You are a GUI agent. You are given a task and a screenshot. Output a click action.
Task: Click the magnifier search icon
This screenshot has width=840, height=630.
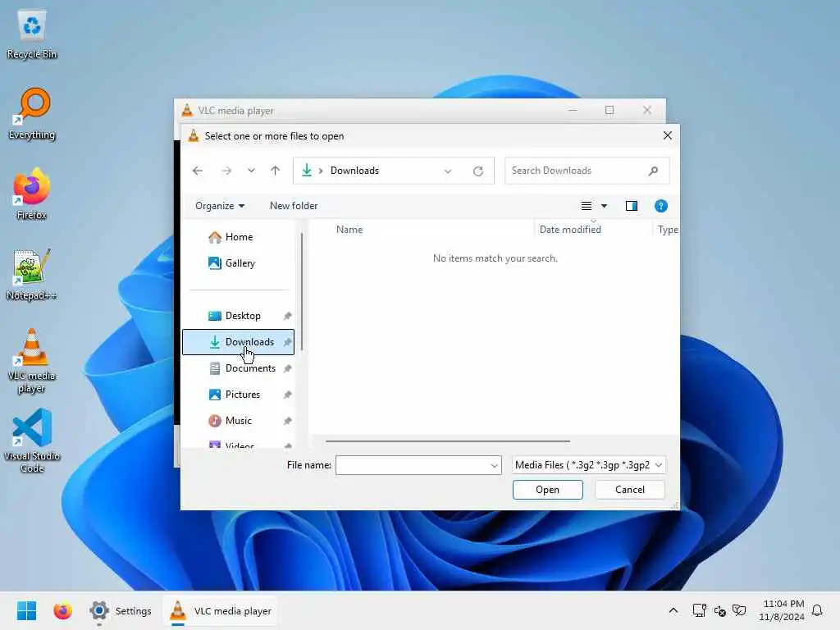653,171
